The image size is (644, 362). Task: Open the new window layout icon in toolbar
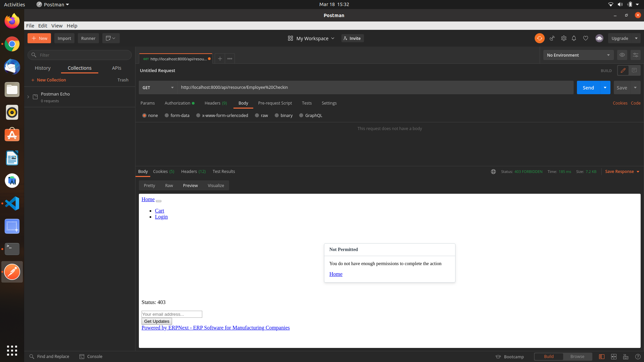click(x=111, y=38)
